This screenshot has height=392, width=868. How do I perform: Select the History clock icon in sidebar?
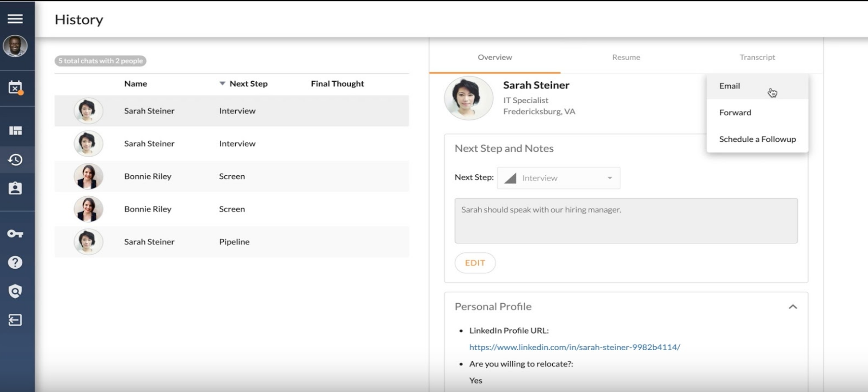tap(15, 160)
